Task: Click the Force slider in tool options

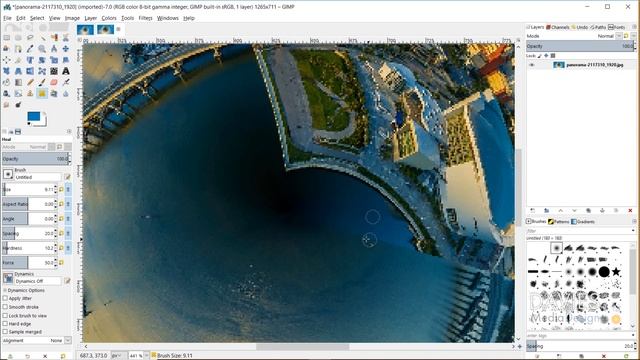Action: coord(28,262)
